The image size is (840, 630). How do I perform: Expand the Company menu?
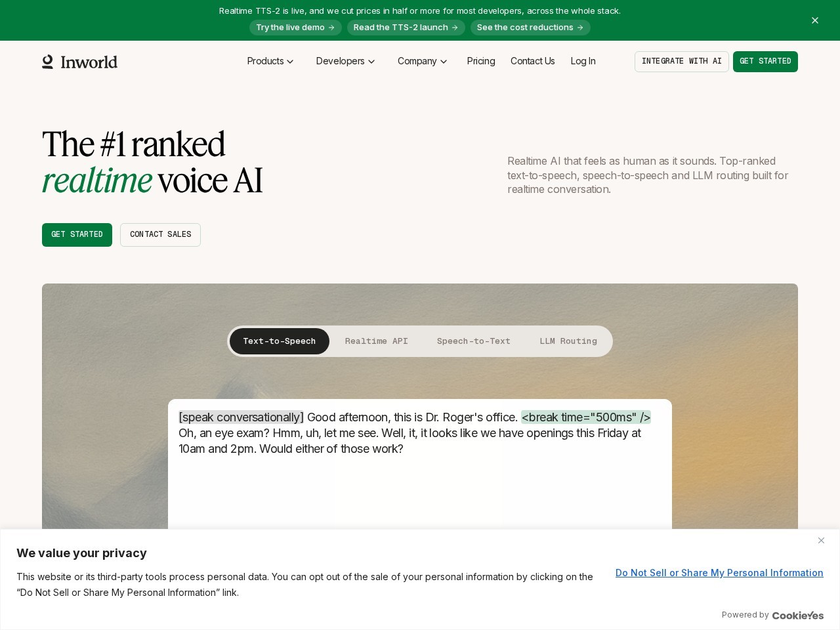coord(422,61)
